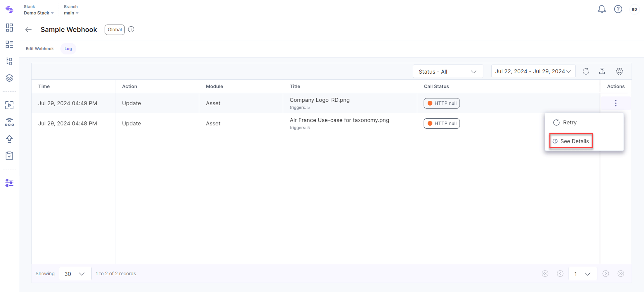
Task: Open actions menu for Company Logo_RD.png row
Action: 616,103
